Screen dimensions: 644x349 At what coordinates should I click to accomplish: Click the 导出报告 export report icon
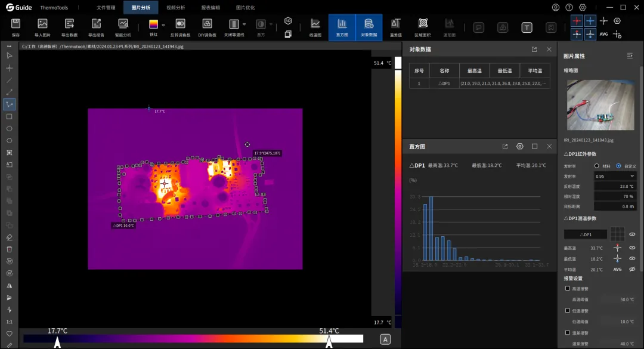coord(96,27)
